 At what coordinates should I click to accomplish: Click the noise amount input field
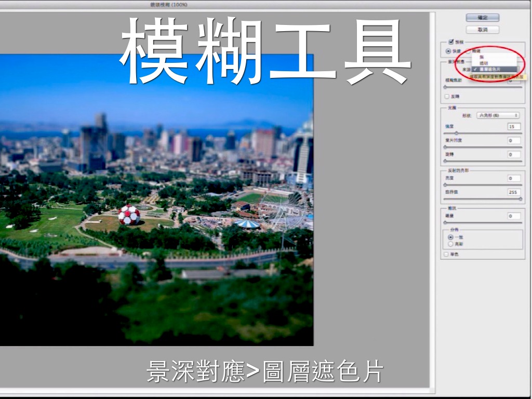513,216
